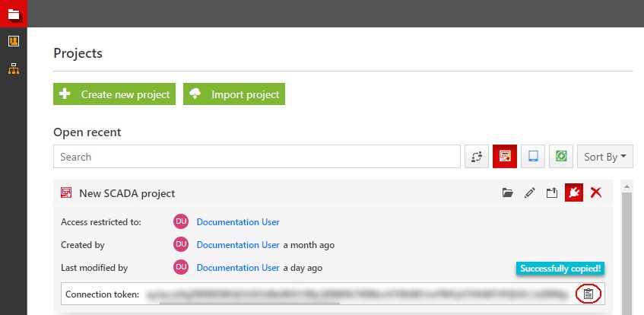Create new project button

coord(114,94)
